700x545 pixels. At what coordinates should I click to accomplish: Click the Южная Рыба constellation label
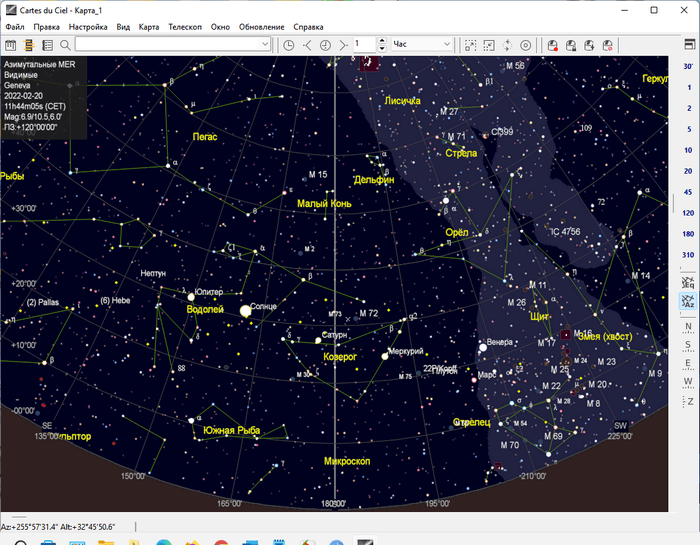pyautogui.click(x=232, y=430)
